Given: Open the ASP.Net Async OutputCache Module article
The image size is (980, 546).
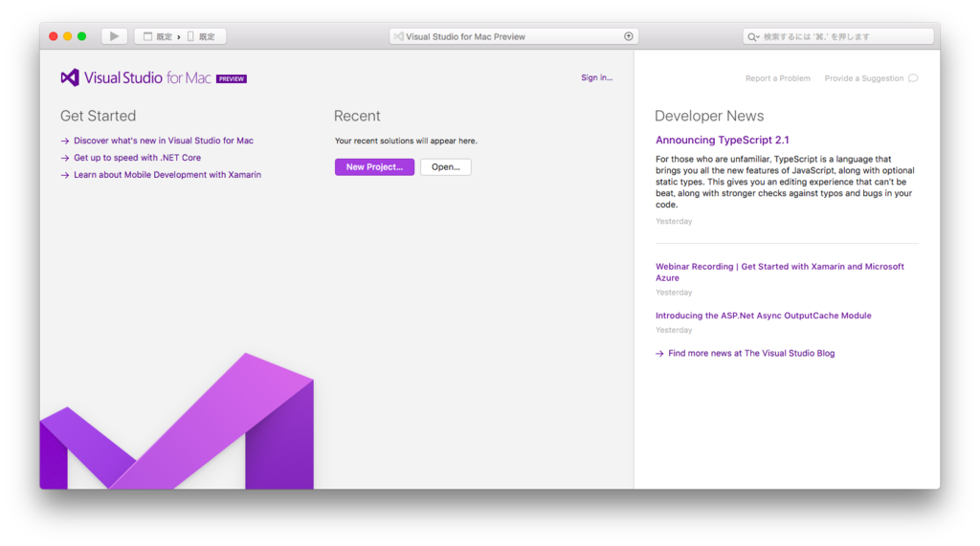Looking at the screenshot, I should pyautogui.click(x=763, y=316).
